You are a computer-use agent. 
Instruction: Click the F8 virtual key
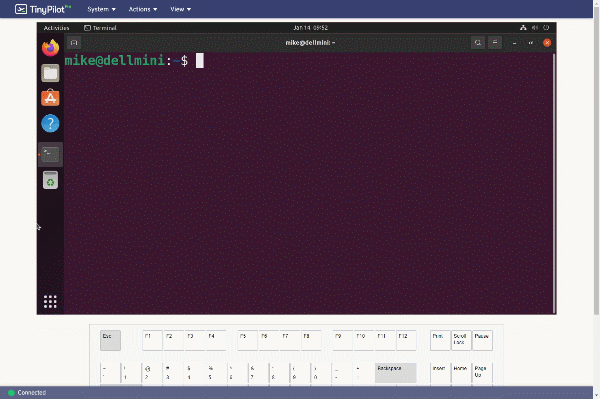(x=311, y=340)
